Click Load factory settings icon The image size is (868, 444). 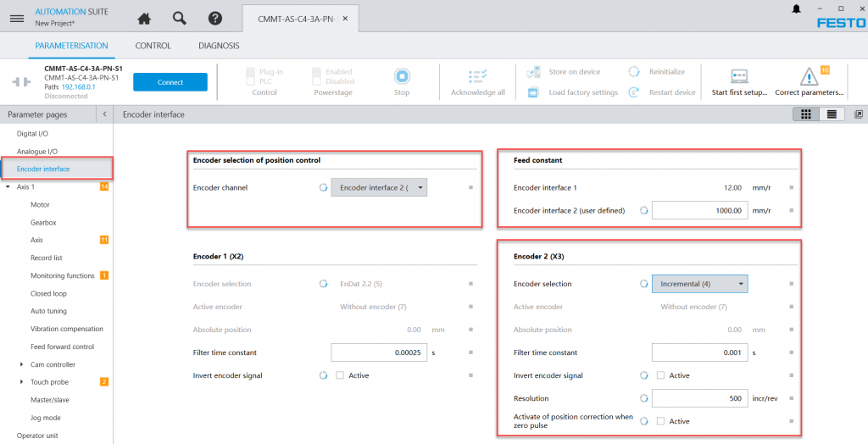tap(533, 92)
